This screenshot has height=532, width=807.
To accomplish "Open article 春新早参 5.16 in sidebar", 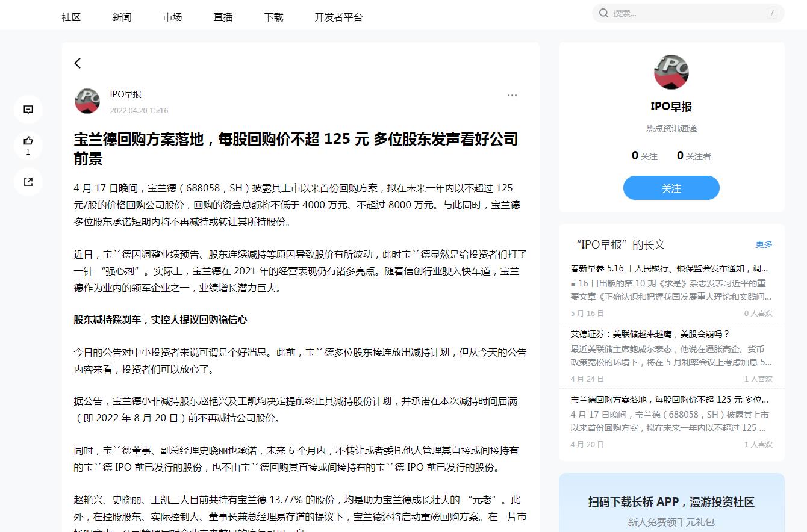I will 670,268.
